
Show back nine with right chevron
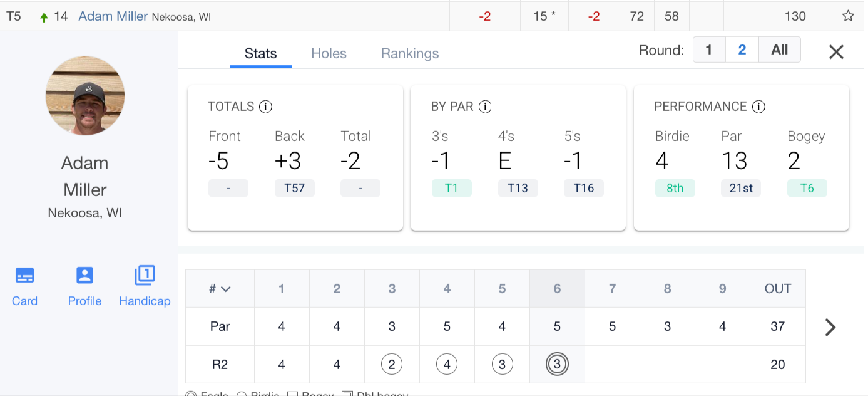[x=830, y=327]
